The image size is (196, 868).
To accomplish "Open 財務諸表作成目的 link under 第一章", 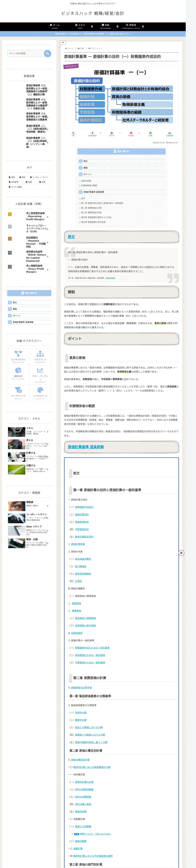I will [x=84, y=507].
